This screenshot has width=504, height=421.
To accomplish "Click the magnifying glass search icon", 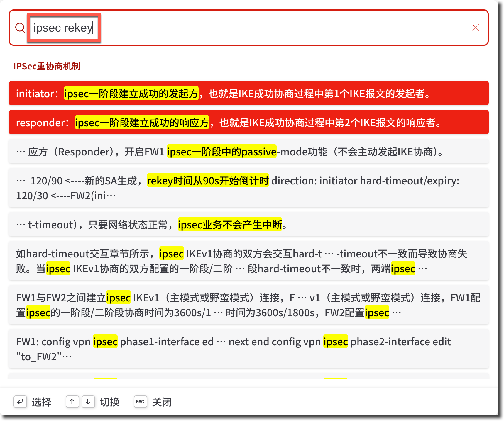I will pyautogui.click(x=20, y=28).
